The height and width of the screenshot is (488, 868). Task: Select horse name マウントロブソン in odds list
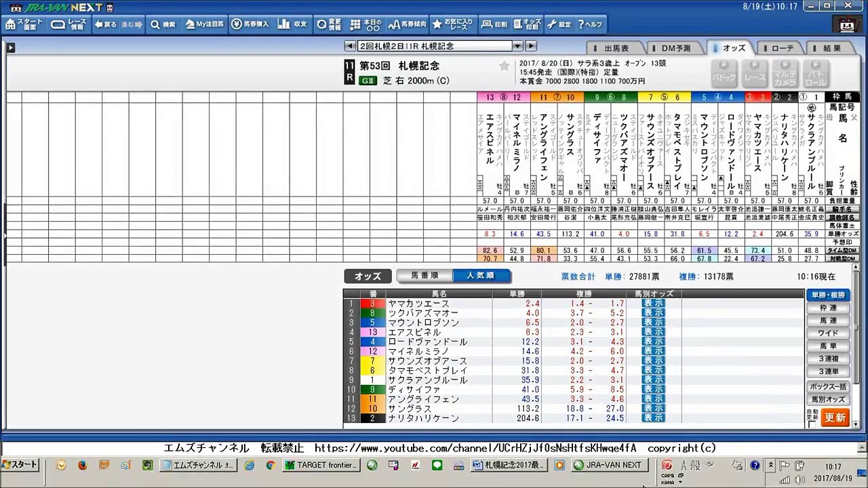pyautogui.click(x=423, y=323)
